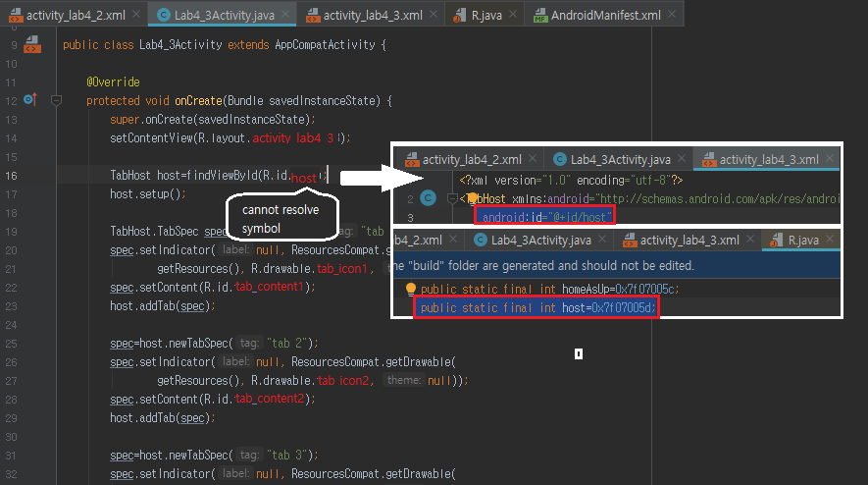Click the 'tab_content2' id reference
868x485 pixels.
click(270, 399)
